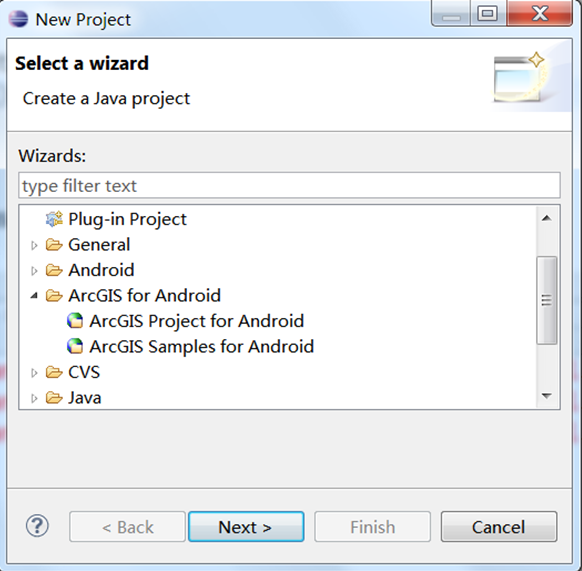Click the General folder icon
This screenshot has height=571, width=582.
point(54,245)
